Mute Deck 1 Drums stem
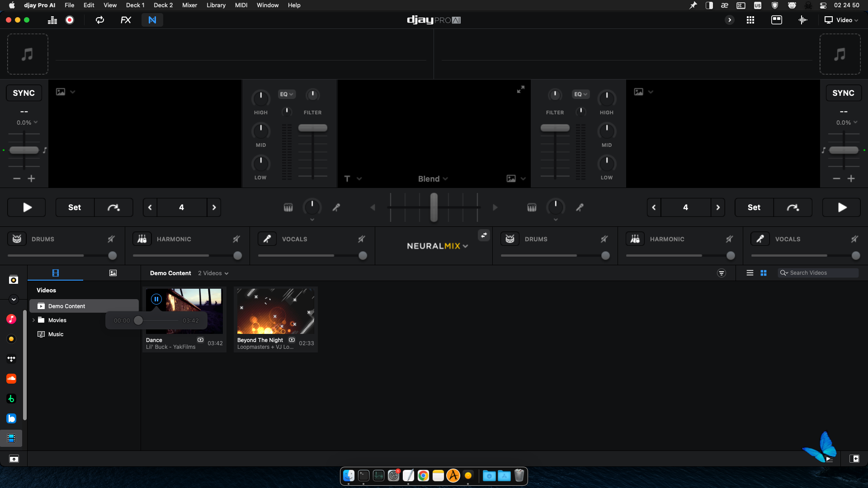This screenshot has width=868, height=488. 111,239
